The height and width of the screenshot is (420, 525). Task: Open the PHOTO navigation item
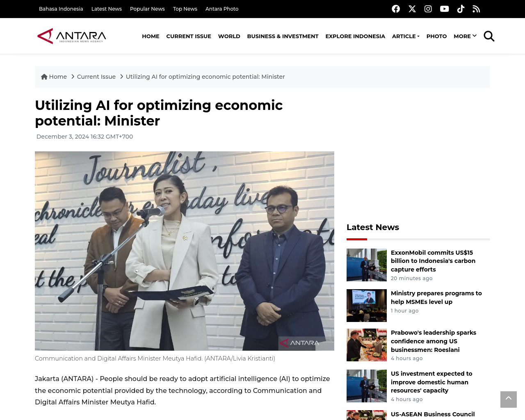(x=436, y=36)
